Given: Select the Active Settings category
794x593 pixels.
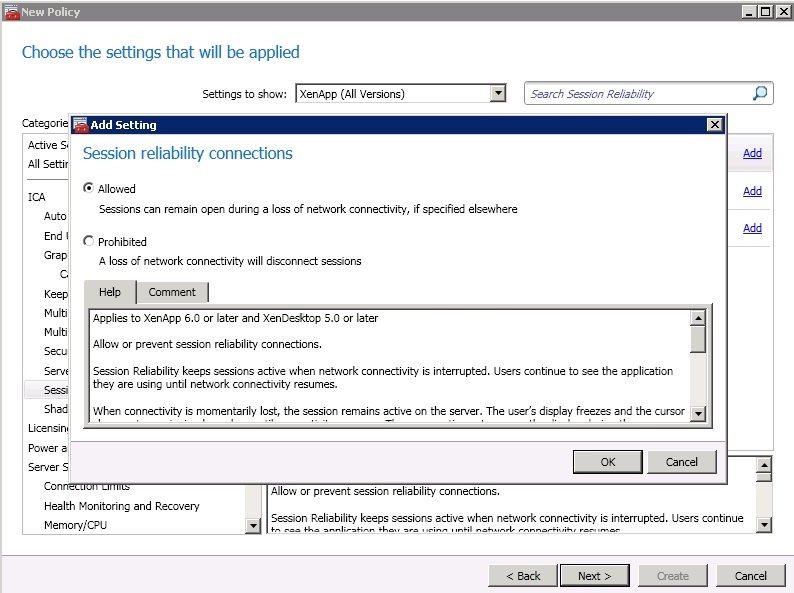Looking at the screenshot, I should click(x=48, y=145).
